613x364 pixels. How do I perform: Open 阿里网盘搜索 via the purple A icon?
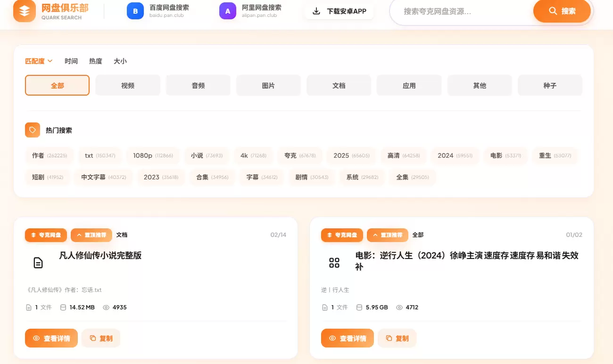pos(228,10)
